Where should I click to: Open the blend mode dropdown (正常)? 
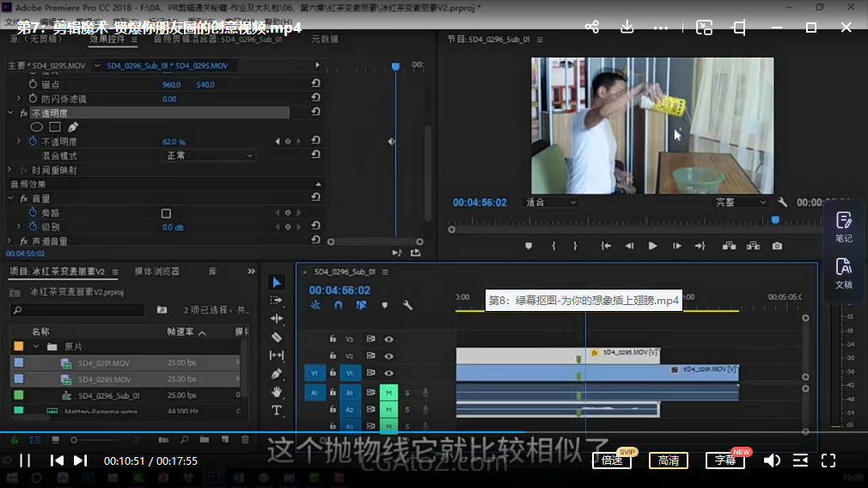click(x=210, y=156)
